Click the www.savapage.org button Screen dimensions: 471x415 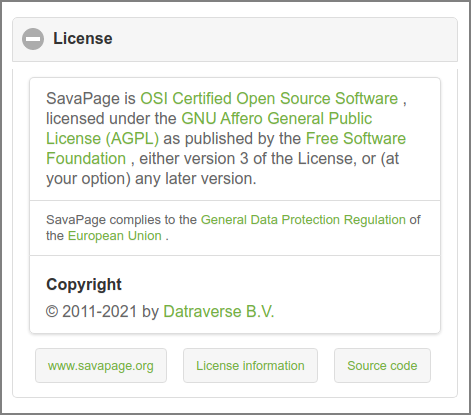(x=101, y=366)
